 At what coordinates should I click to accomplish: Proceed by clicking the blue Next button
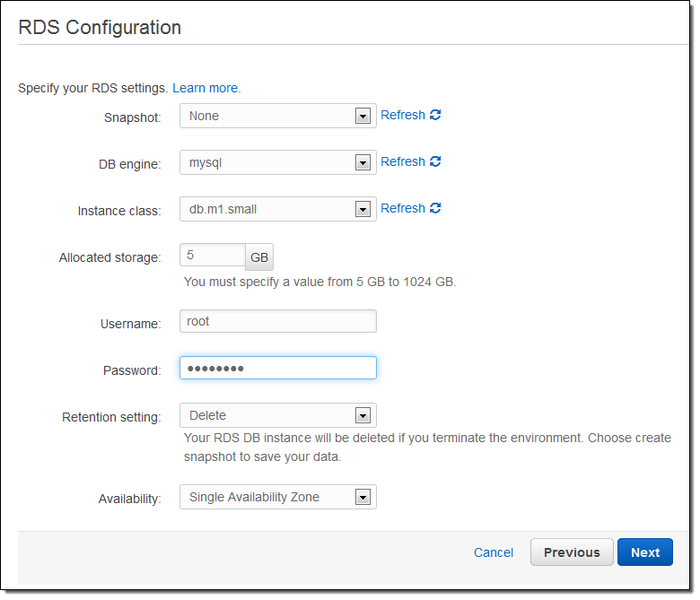pos(644,552)
